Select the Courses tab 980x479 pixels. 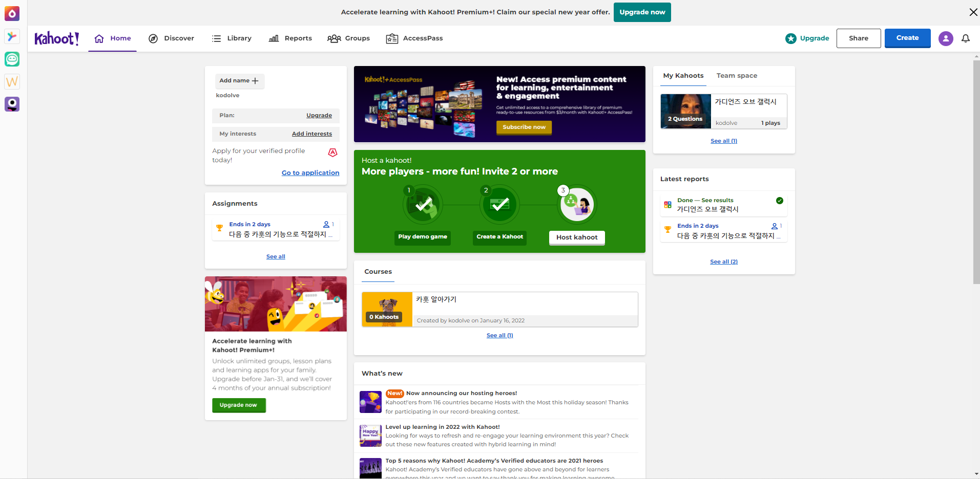378,272
